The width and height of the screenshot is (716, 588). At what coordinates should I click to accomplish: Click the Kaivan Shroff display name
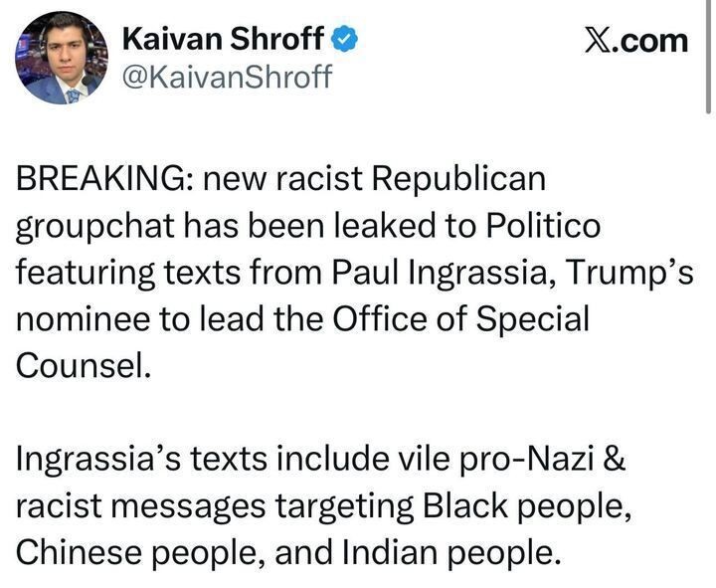[224, 38]
